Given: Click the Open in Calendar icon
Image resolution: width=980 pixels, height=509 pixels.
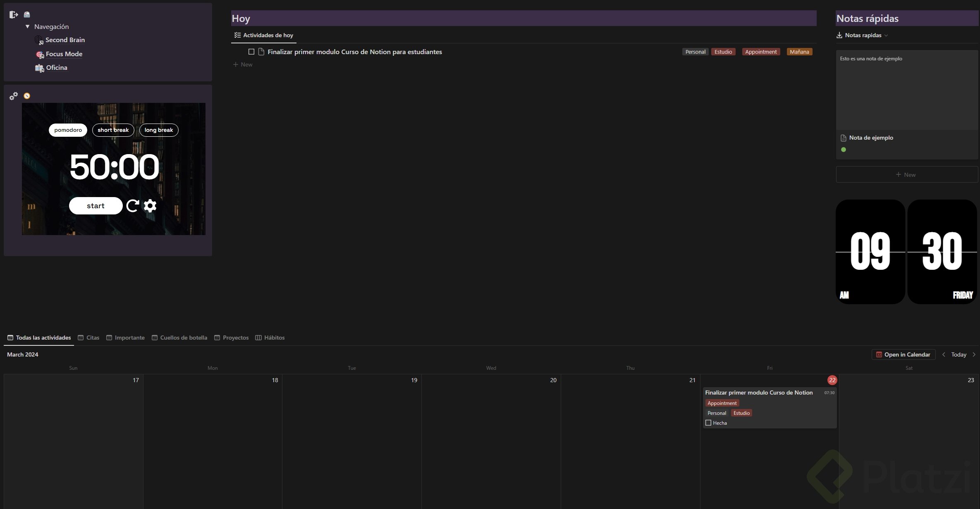Looking at the screenshot, I should pyautogui.click(x=879, y=354).
